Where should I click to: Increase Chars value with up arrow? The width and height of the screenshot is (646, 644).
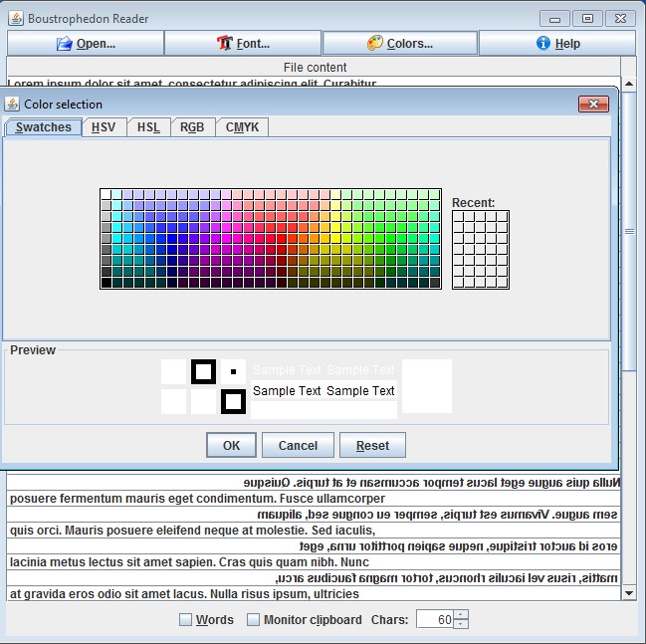tap(460, 615)
